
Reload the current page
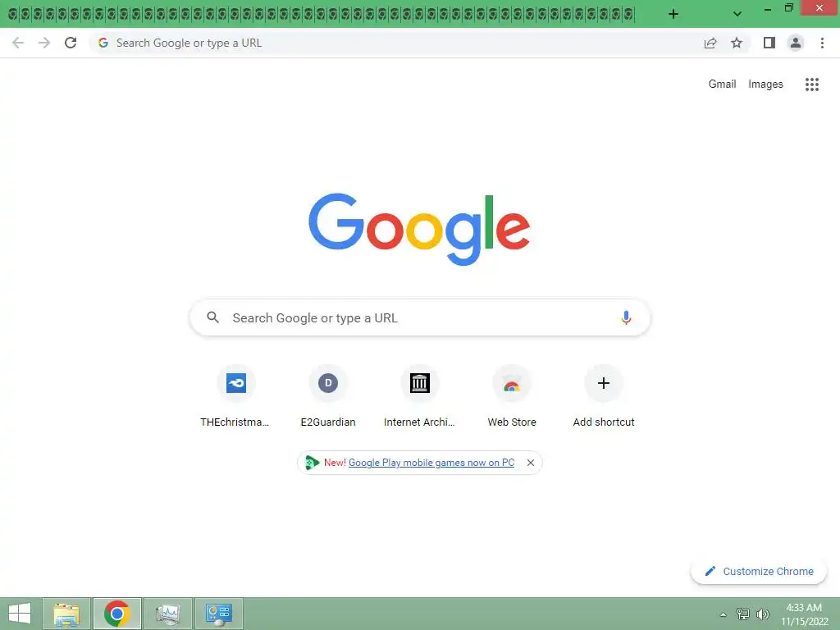(x=71, y=43)
